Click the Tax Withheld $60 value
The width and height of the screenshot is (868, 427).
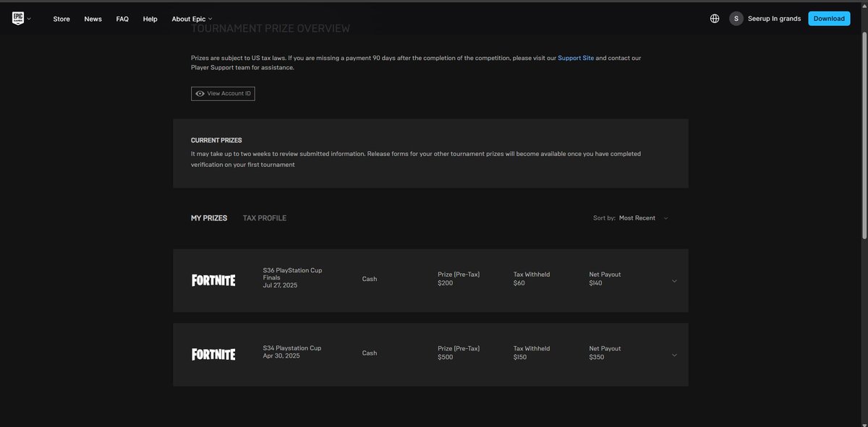click(x=519, y=283)
